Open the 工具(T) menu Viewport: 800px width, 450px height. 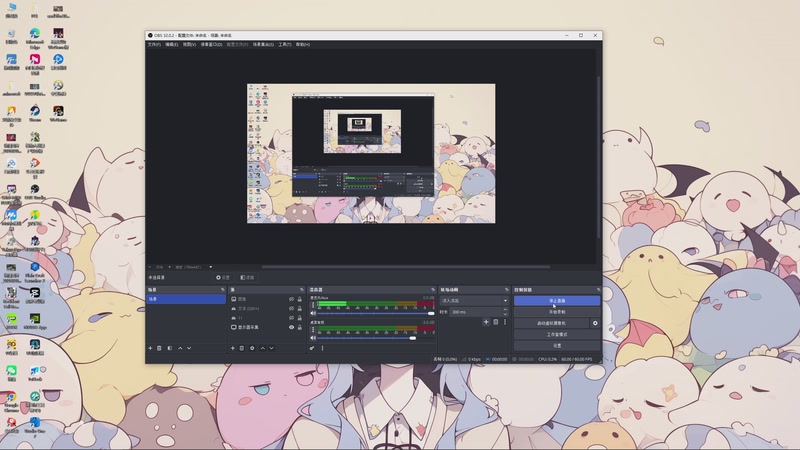pos(285,44)
